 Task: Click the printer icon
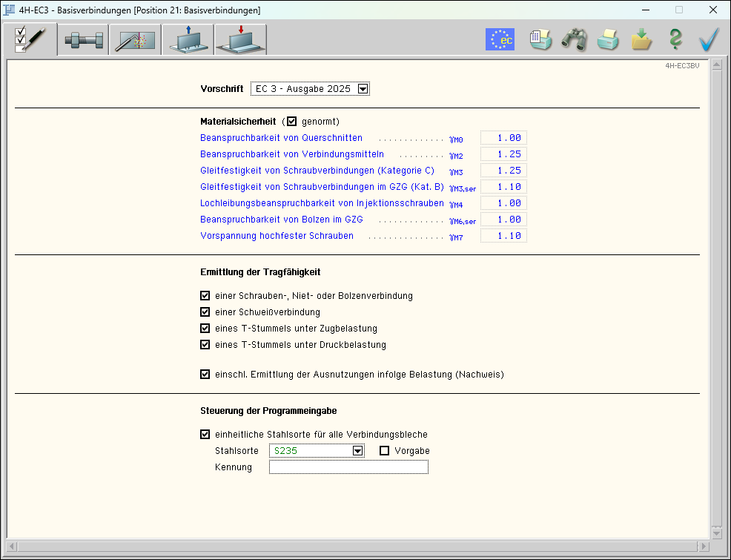(609, 39)
